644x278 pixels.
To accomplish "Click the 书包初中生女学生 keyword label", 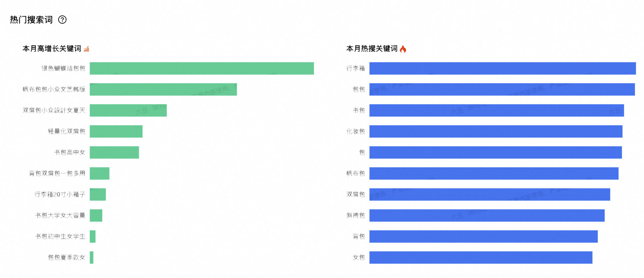I will [x=60, y=236].
